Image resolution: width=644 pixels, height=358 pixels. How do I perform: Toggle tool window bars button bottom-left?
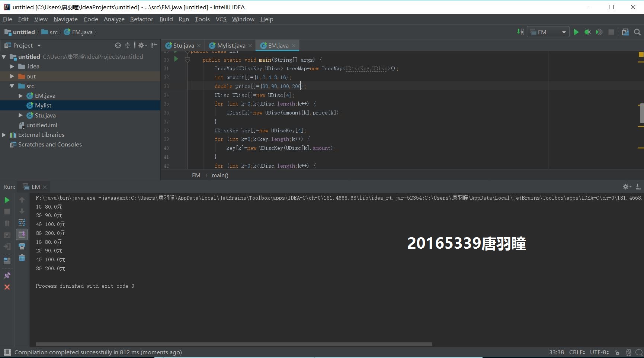[x=7, y=352]
